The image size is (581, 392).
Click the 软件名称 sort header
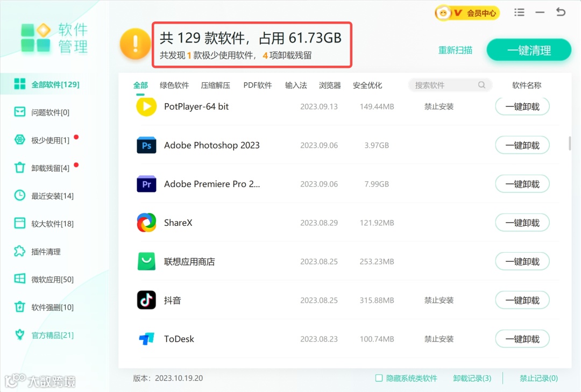click(527, 85)
